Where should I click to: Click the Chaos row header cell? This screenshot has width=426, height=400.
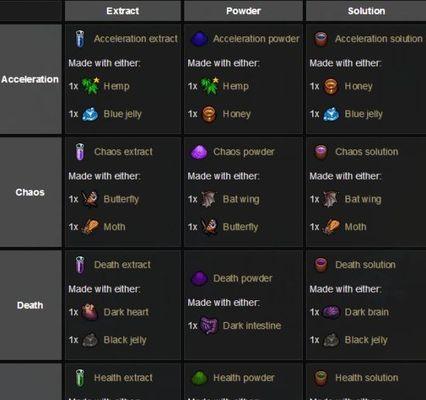(30, 192)
